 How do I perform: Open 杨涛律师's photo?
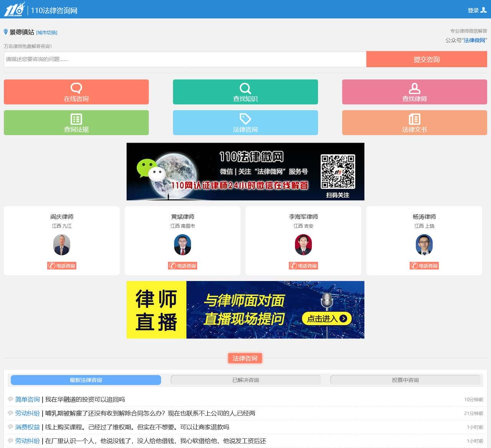(x=424, y=245)
